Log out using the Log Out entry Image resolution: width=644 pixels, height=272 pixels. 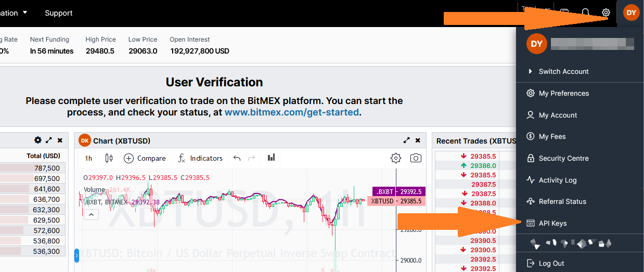(551, 263)
